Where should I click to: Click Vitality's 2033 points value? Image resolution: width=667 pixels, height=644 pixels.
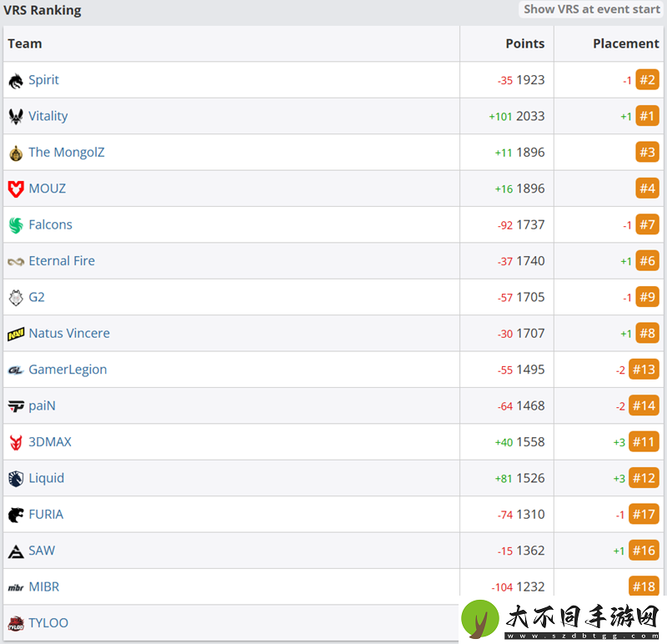(x=530, y=116)
